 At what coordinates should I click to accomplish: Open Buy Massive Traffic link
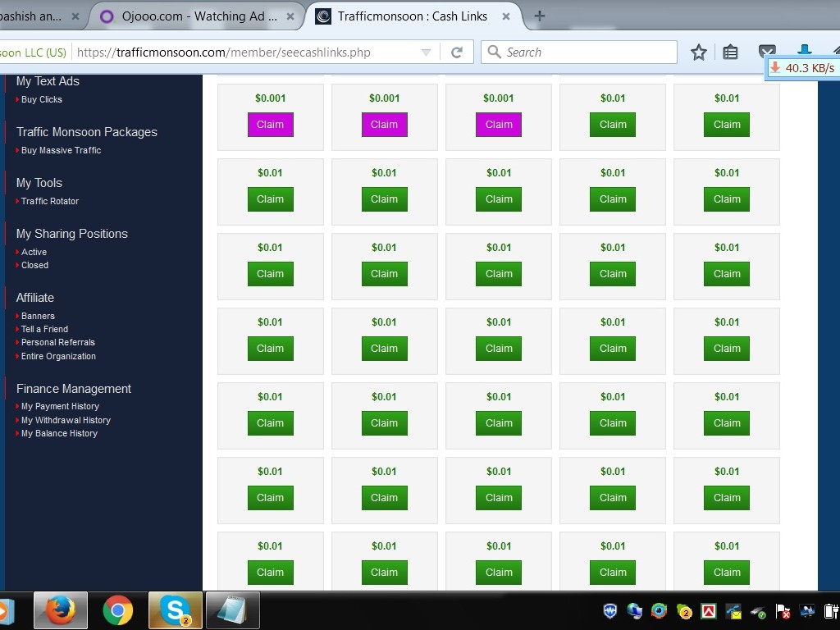pyautogui.click(x=62, y=150)
